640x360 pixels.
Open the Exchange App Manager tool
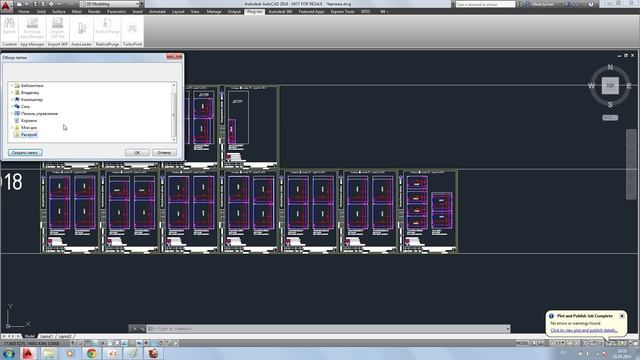tap(32, 28)
